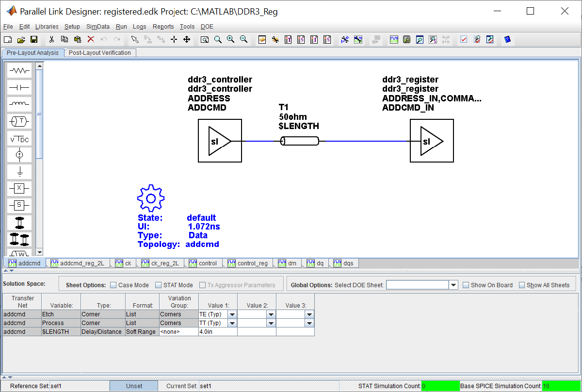Open the blue gear simulation settings
The image size is (582, 392).
[x=151, y=198]
